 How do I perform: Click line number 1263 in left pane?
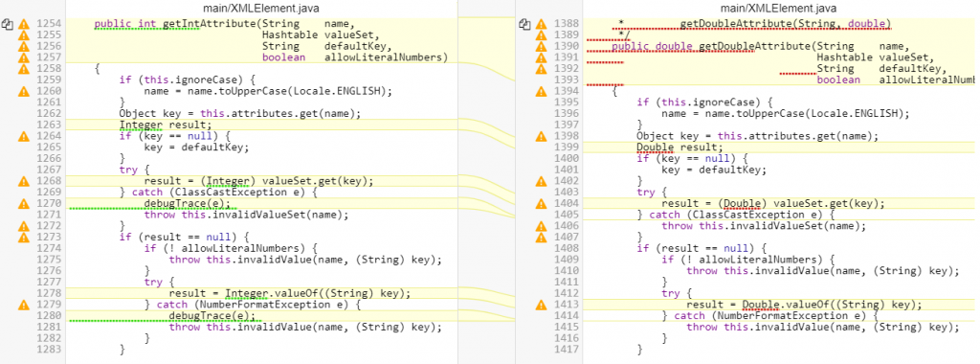48,125
